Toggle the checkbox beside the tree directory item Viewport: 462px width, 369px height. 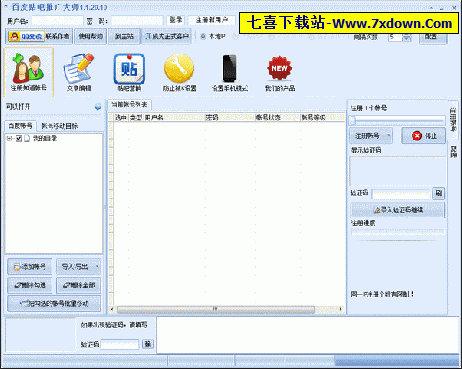click(19, 138)
